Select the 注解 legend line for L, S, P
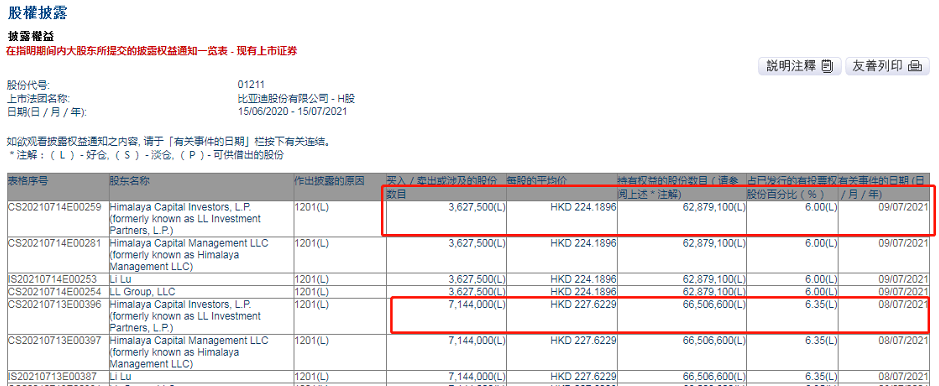This screenshot has width=939, height=386. (147, 155)
